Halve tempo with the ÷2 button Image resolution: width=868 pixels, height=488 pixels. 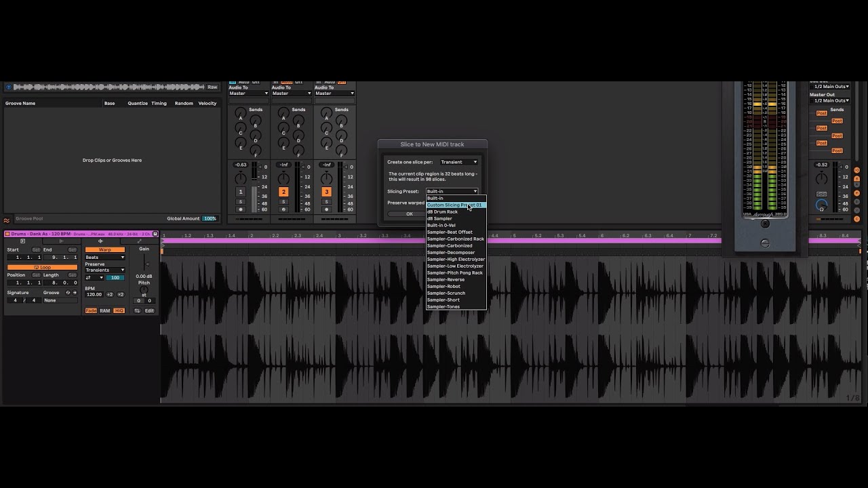[x=110, y=294]
